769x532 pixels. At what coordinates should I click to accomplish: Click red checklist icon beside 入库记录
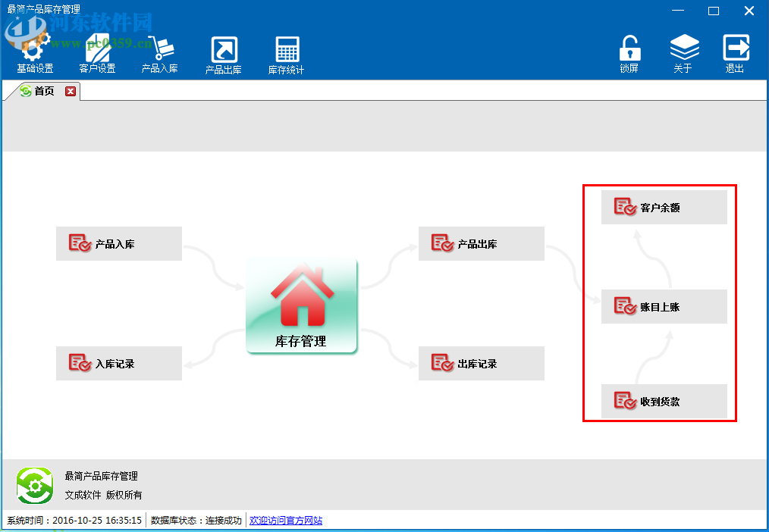80,363
